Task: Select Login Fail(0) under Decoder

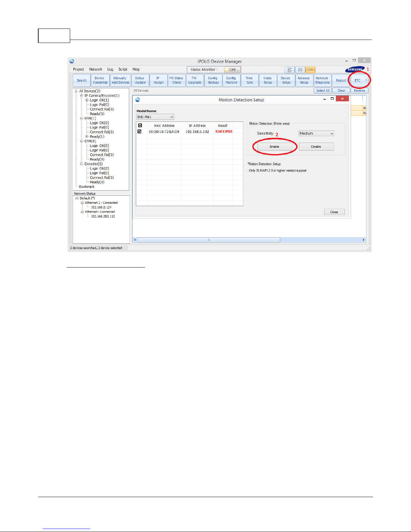Action: [99, 173]
